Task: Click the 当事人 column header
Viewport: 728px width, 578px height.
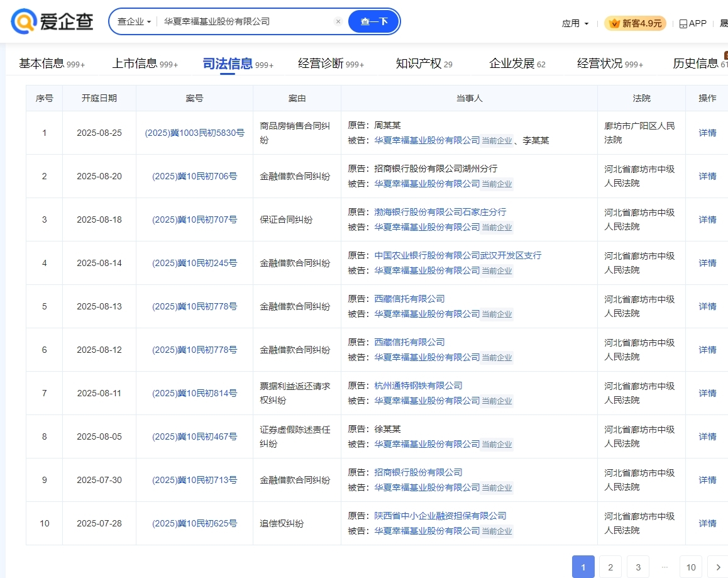Action: 470,98
